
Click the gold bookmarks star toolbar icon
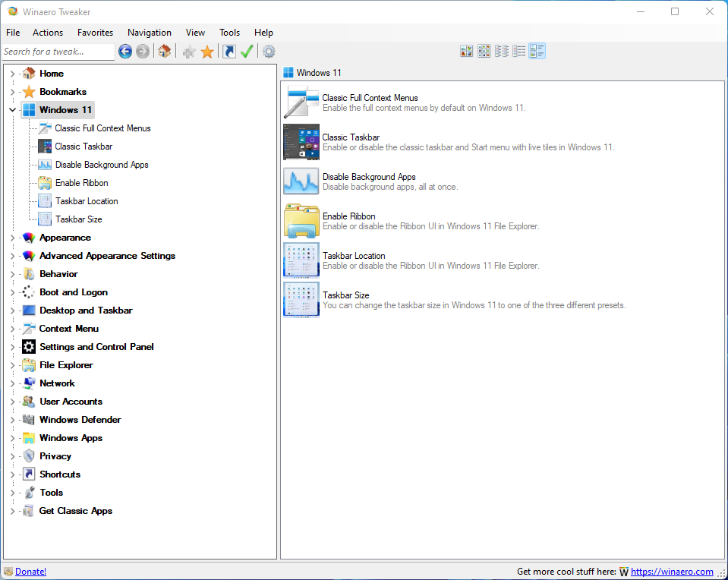click(207, 52)
